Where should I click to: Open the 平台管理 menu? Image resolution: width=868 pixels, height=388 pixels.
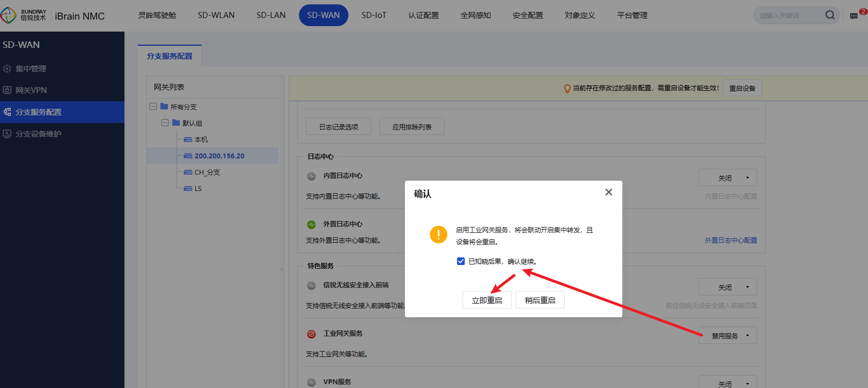tap(632, 15)
